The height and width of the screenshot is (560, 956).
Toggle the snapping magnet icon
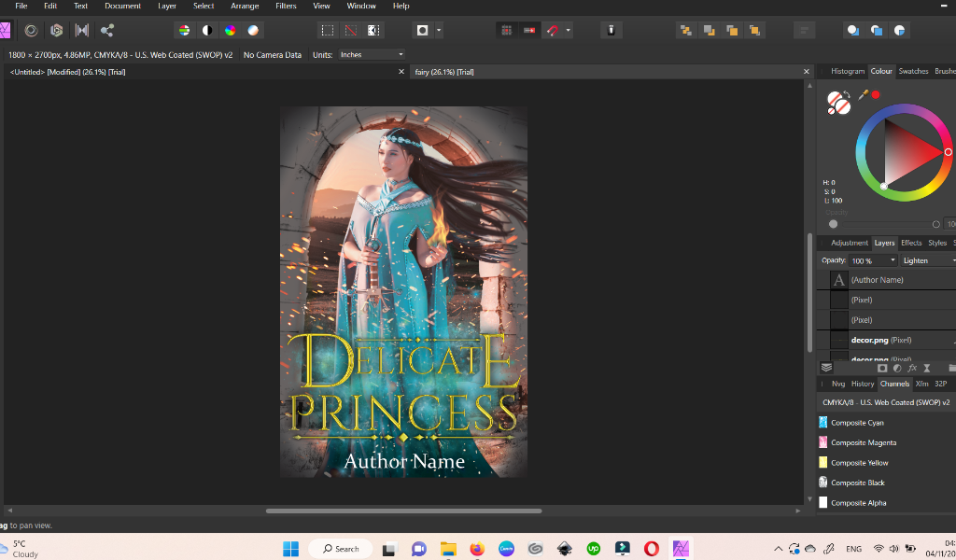[553, 30]
